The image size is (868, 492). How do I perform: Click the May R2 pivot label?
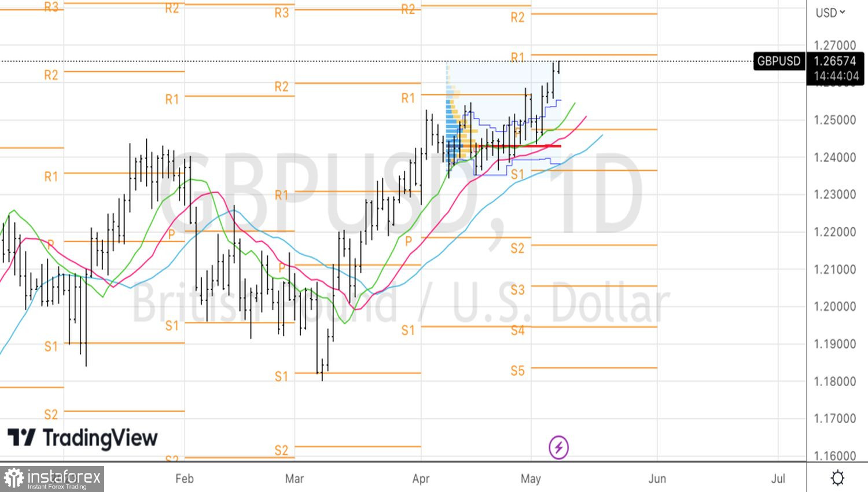coord(517,17)
